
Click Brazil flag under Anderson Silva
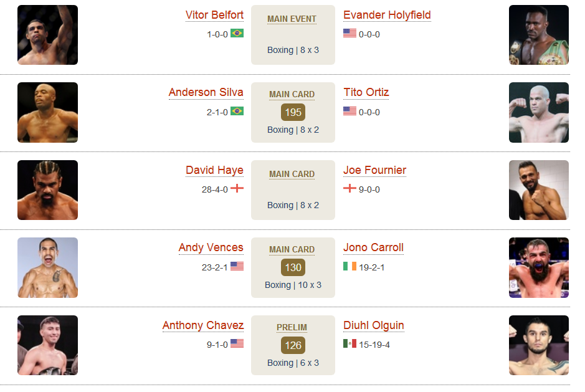[237, 111]
